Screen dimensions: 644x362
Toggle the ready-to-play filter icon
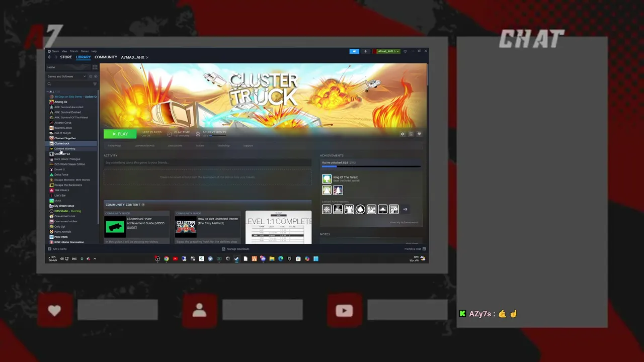click(96, 76)
